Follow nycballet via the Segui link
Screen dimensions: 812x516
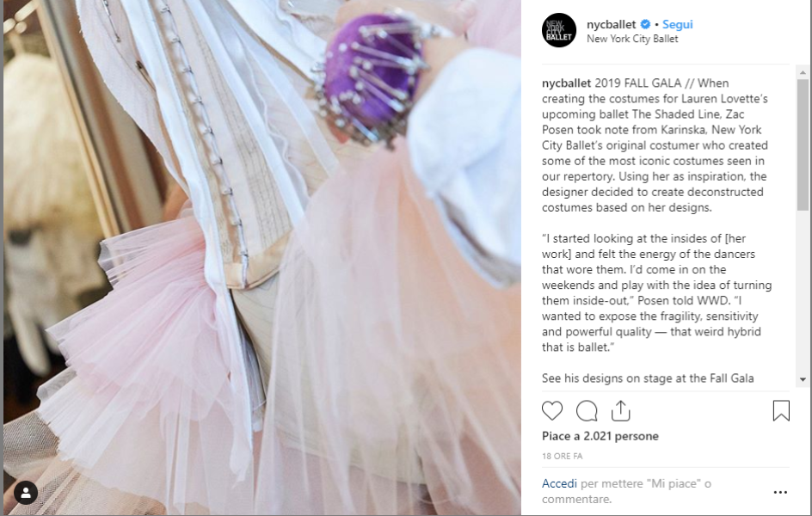tap(677, 24)
